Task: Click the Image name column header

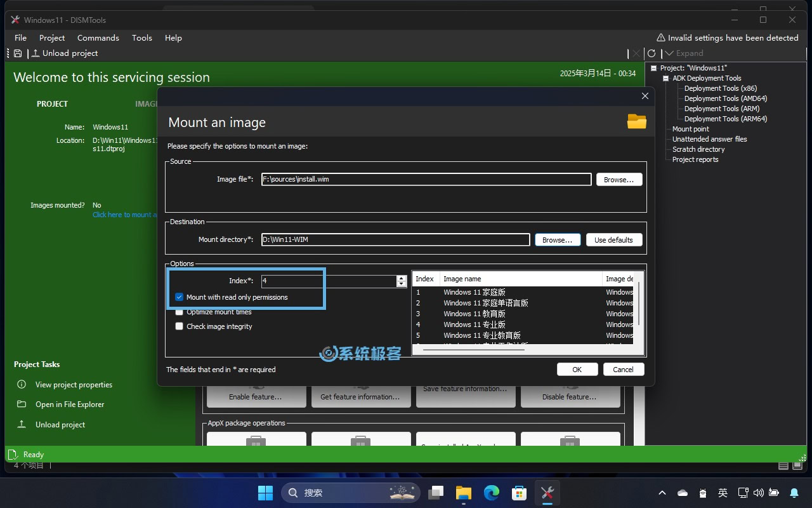Action: [x=521, y=279]
